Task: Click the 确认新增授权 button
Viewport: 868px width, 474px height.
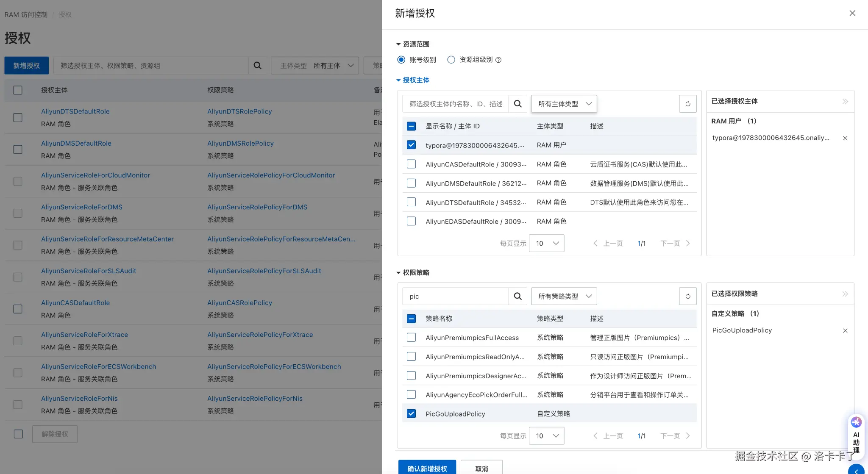Action: (x=427, y=468)
